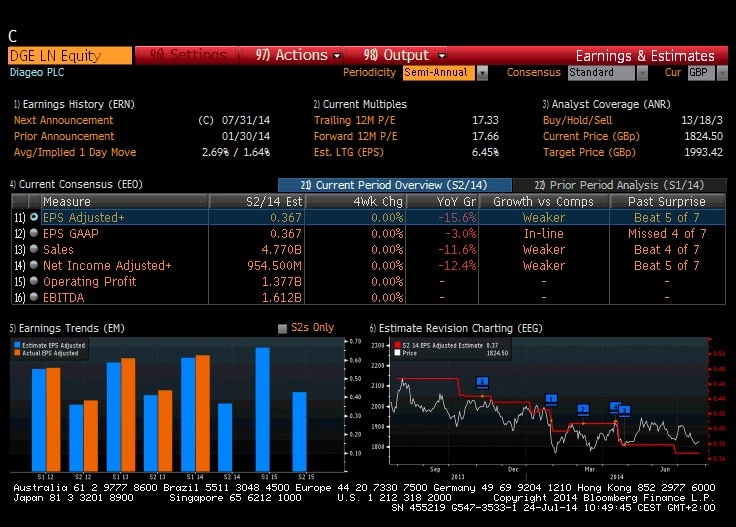This screenshot has height=527, width=736.
Task: Click the Target Price value 1993.42
Action: 703,152
